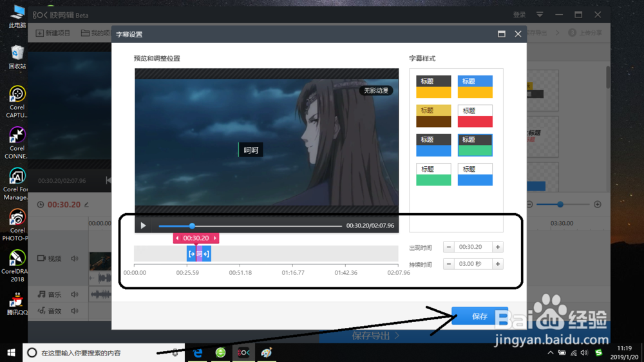Open the Sogou input method tray icon
The image size is (644, 362).
(x=599, y=352)
